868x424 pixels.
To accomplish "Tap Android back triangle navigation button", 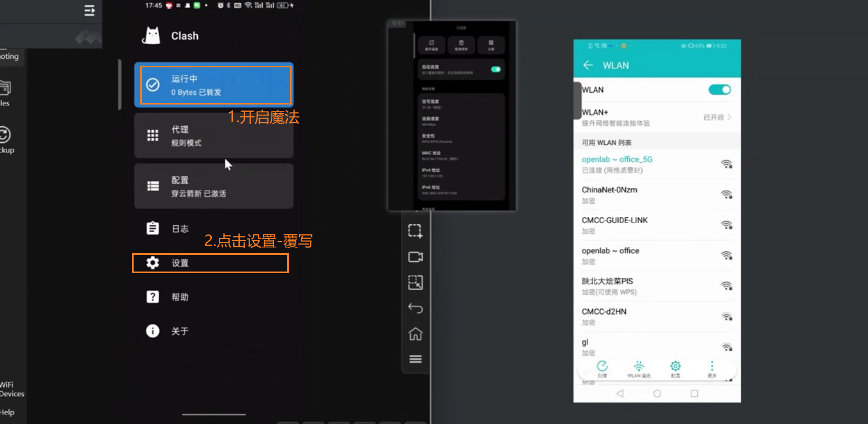I will click(x=620, y=393).
